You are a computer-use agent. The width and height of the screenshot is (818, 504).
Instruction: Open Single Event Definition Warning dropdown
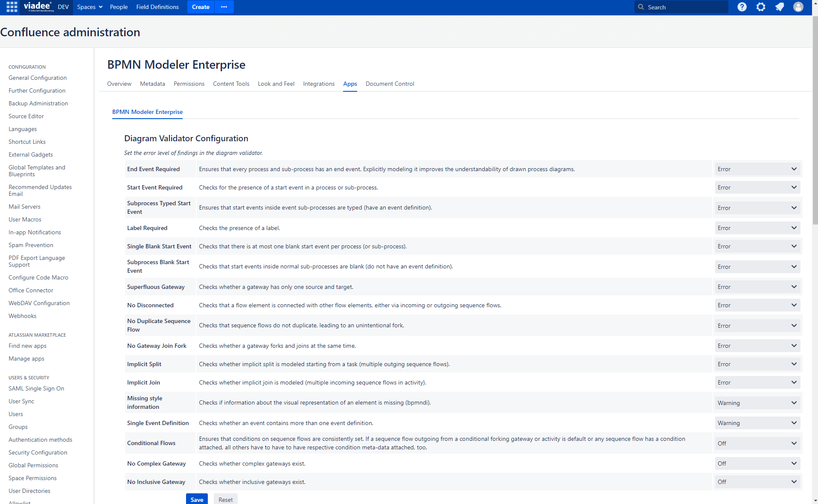pyautogui.click(x=757, y=423)
